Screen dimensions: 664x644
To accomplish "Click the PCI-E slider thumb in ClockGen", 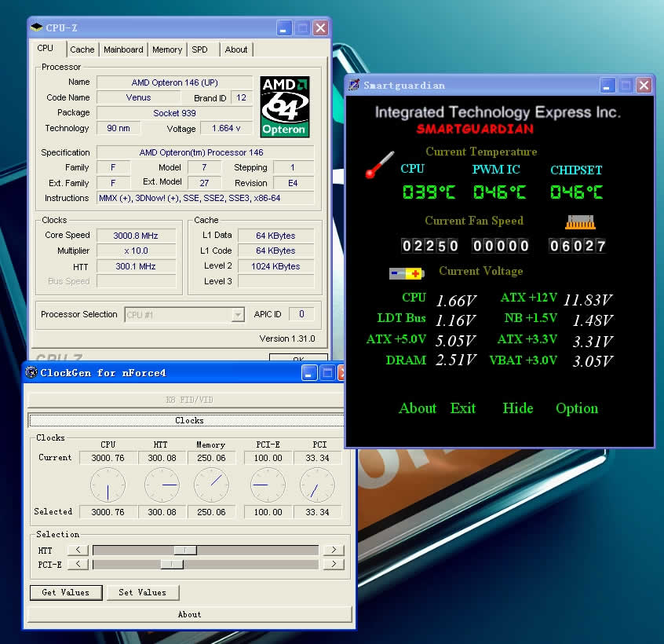I will [x=172, y=565].
